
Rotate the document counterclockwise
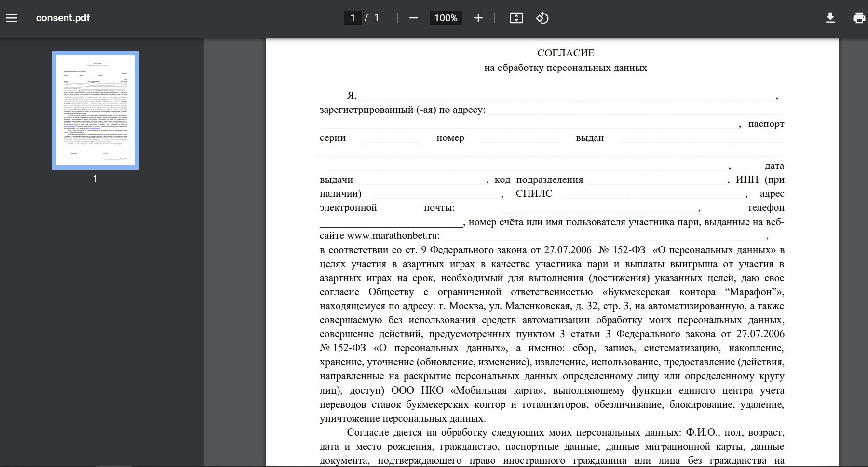[x=542, y=18]
